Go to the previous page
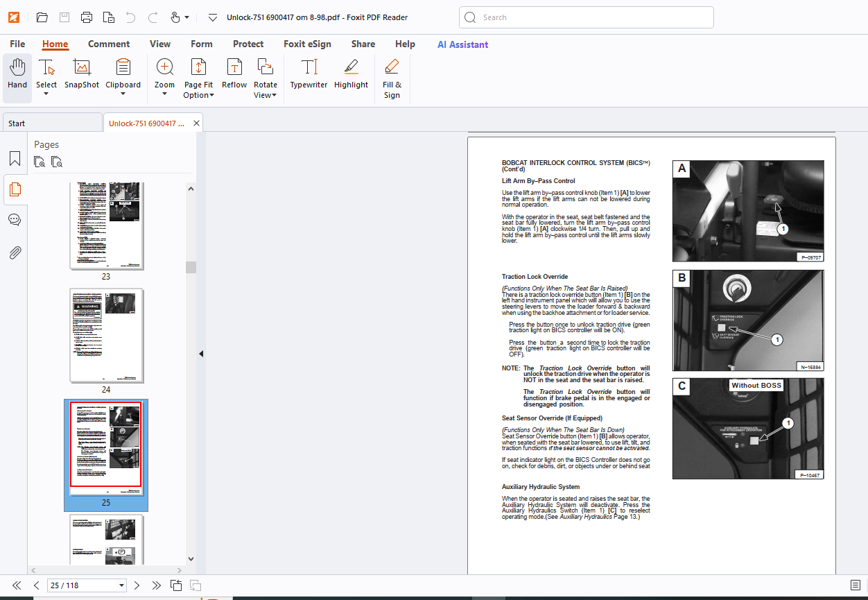The height and width of the screenshot is (600, 868). click(37, 585)
